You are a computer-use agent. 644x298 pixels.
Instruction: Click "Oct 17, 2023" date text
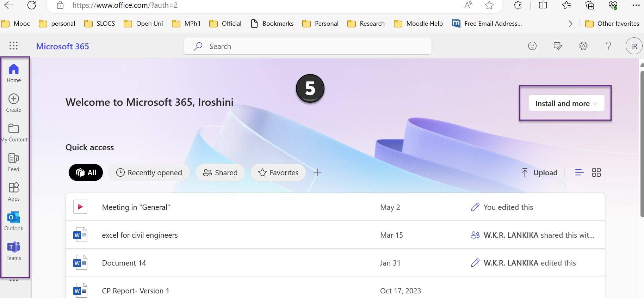(x=401, y=291)
